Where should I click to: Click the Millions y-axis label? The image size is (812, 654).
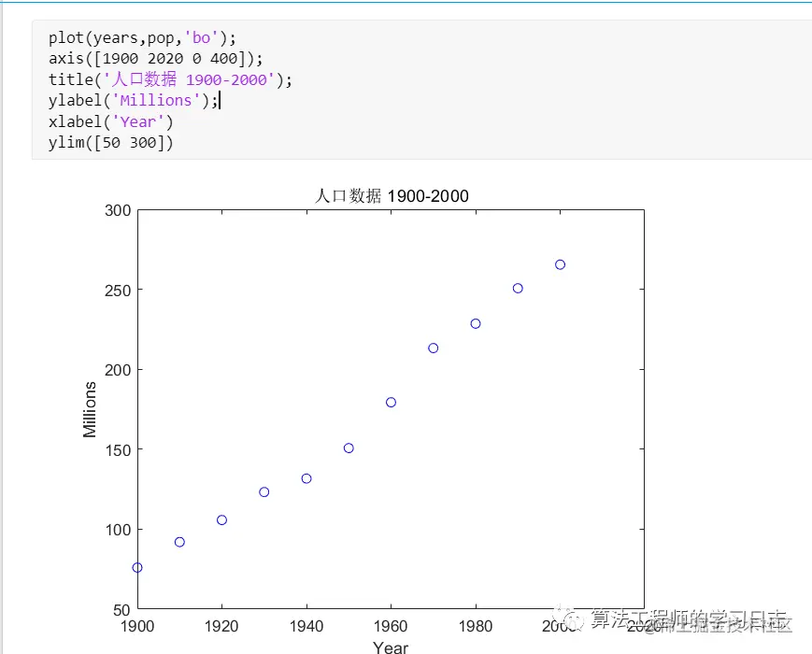[x=90, y=409]
